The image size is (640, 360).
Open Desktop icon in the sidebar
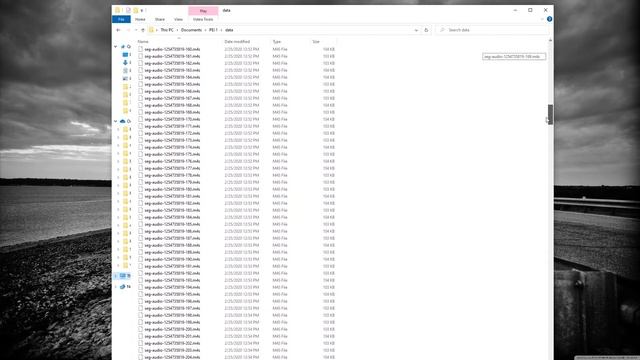coord(125,54)
